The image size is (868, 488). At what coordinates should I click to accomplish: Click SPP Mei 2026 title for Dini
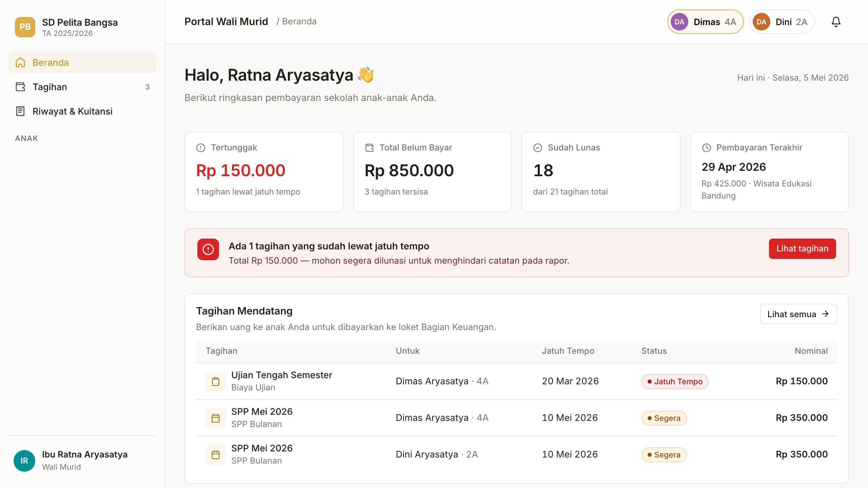click(262, 448)
